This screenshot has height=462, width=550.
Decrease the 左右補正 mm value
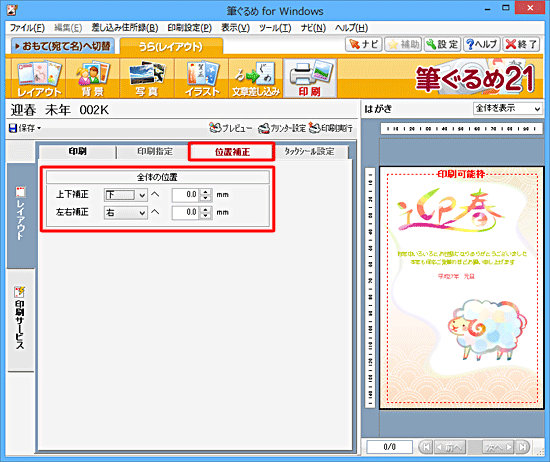coord(206,216)
